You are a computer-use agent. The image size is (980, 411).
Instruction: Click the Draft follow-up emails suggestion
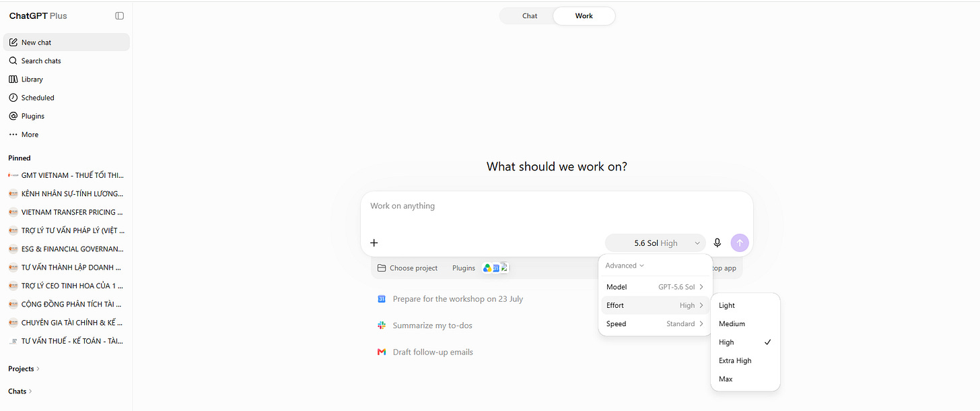[x=433, y=352]
